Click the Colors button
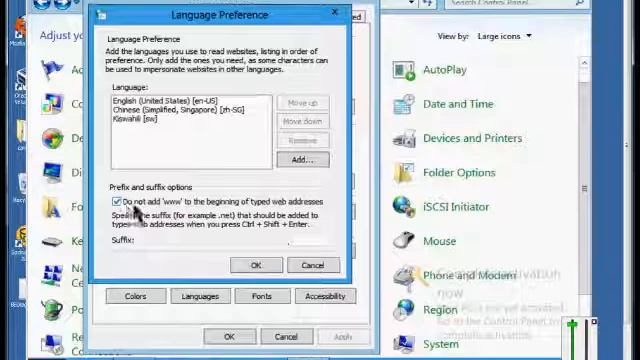This screenshot has width=640, height=360. (136, 296)
